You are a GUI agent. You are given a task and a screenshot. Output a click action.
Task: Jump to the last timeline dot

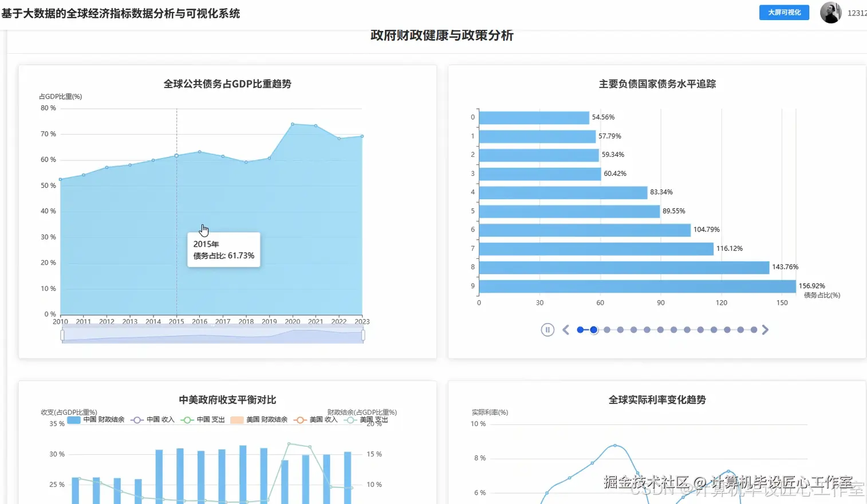click(754, 330)
